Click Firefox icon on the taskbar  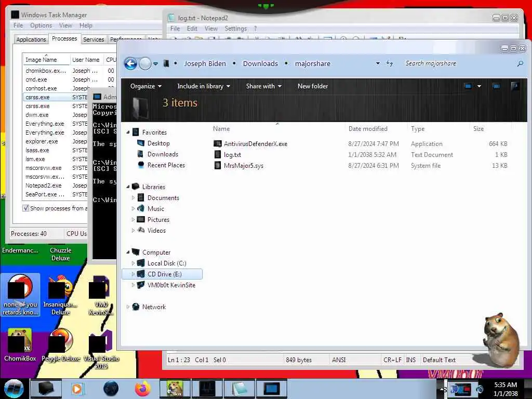tap(143, 389)
